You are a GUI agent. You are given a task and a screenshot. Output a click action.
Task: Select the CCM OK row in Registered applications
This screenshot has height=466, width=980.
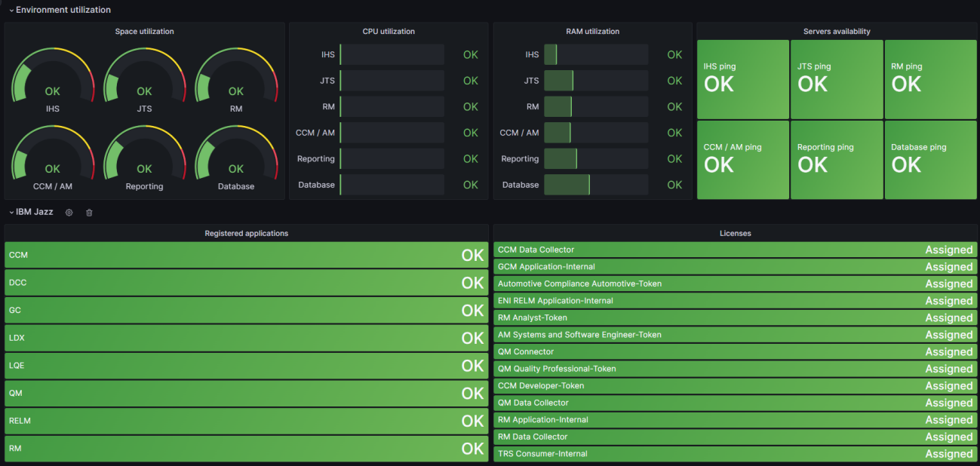click(x=246, y=255)
